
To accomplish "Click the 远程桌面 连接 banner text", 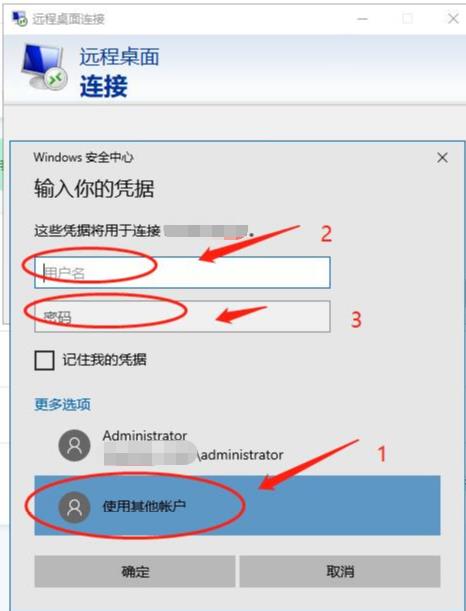I will pyautogui.click(x=120, y=72).
